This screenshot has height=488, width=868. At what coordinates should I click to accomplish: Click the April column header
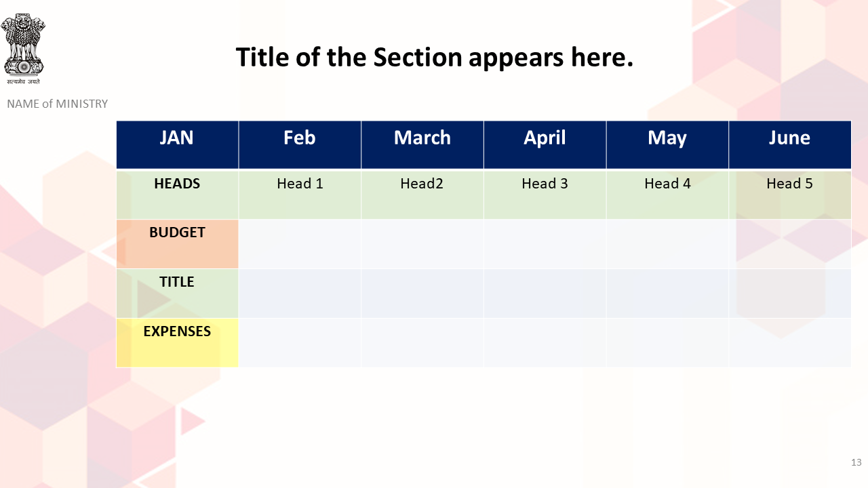point(545,145)
